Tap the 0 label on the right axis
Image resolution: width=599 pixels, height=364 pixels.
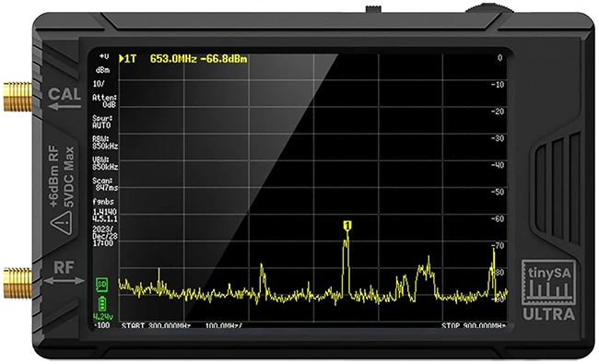pyautogui.click(x=499, y=58)
